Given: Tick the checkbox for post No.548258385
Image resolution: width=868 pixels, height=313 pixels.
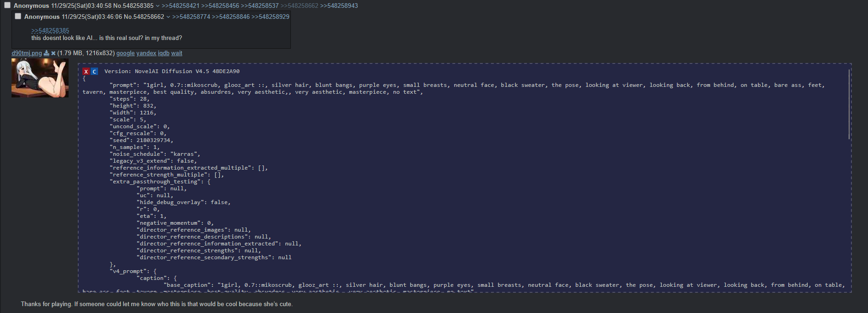Looking at the screenshot, I should click(x=7, y=5).
